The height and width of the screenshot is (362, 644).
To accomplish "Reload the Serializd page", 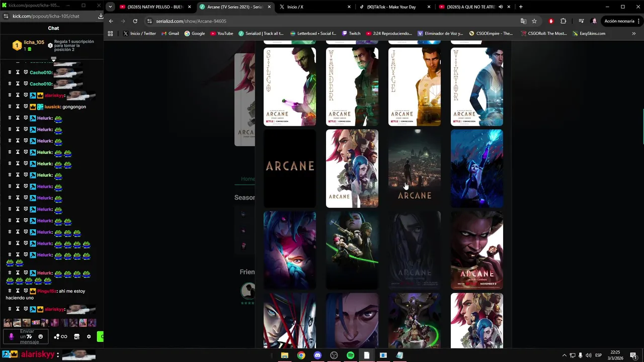I will click(x=135, y=21).
